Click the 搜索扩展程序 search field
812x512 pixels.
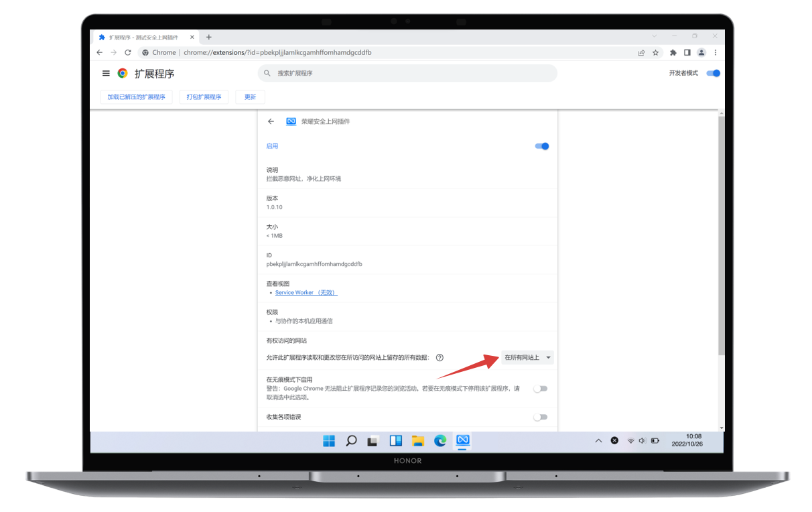pos(407,73)
